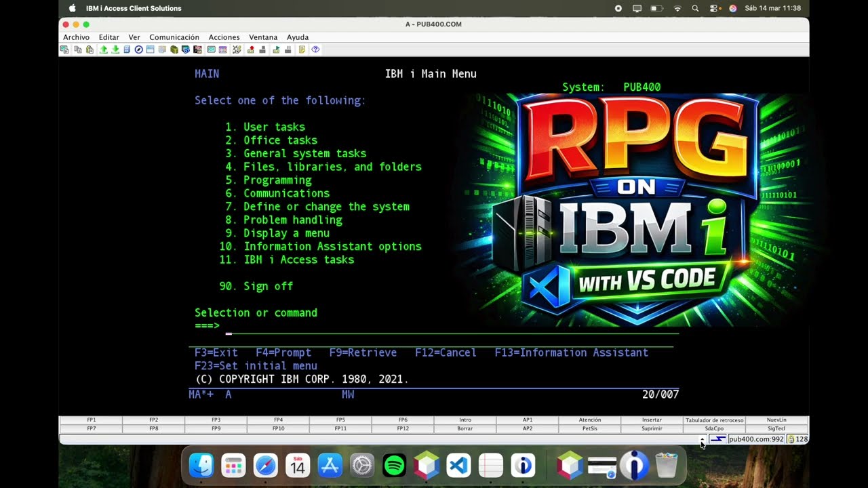
Task: Open the Ayuda menu
Action: (298, 37)
